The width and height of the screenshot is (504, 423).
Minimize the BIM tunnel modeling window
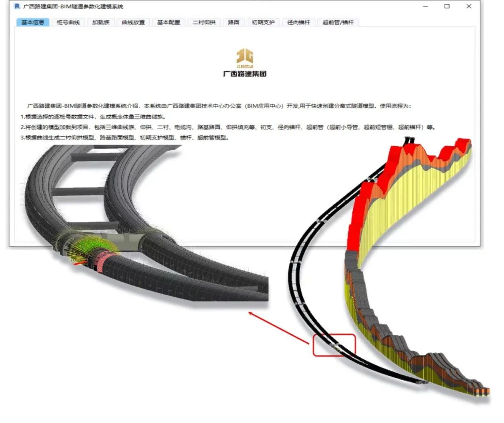click(425, 7)
